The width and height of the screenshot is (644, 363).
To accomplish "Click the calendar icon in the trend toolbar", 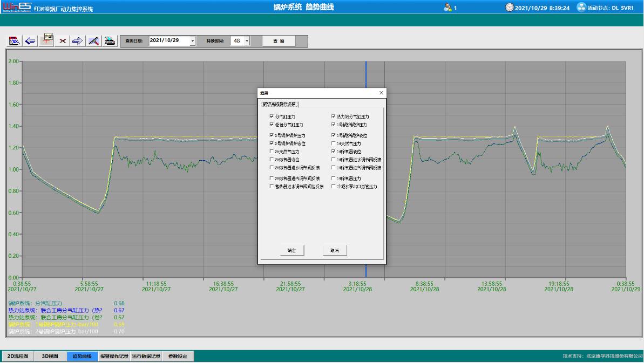I will coord(15,41).
